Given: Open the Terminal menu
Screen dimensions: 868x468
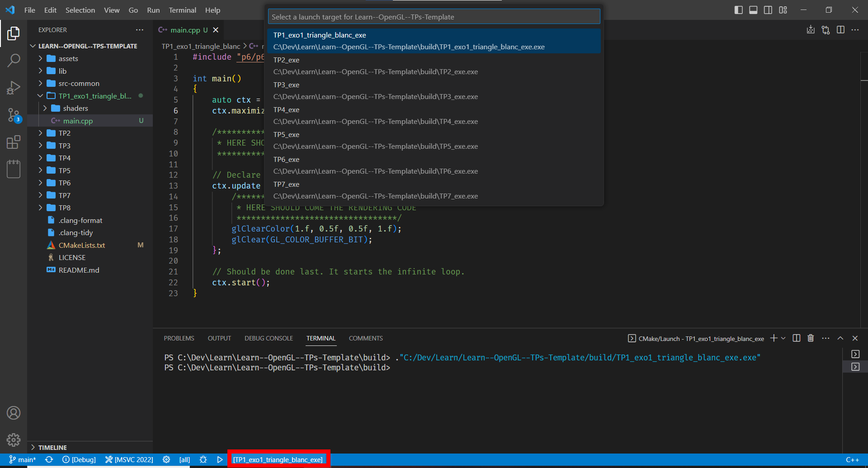Looking at the screenshot, I should [x=182, y=10].
